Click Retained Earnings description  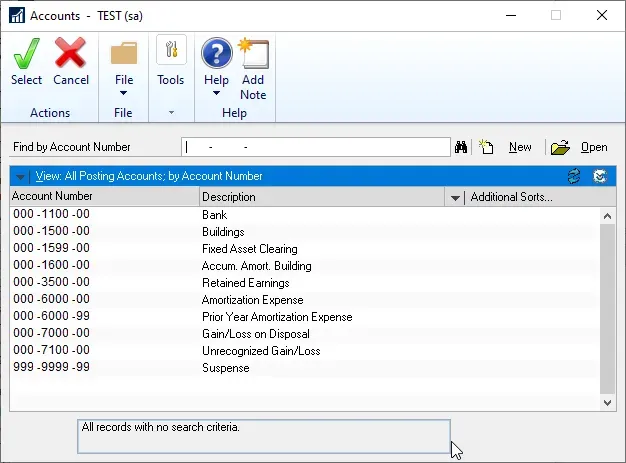coord(246,283)
